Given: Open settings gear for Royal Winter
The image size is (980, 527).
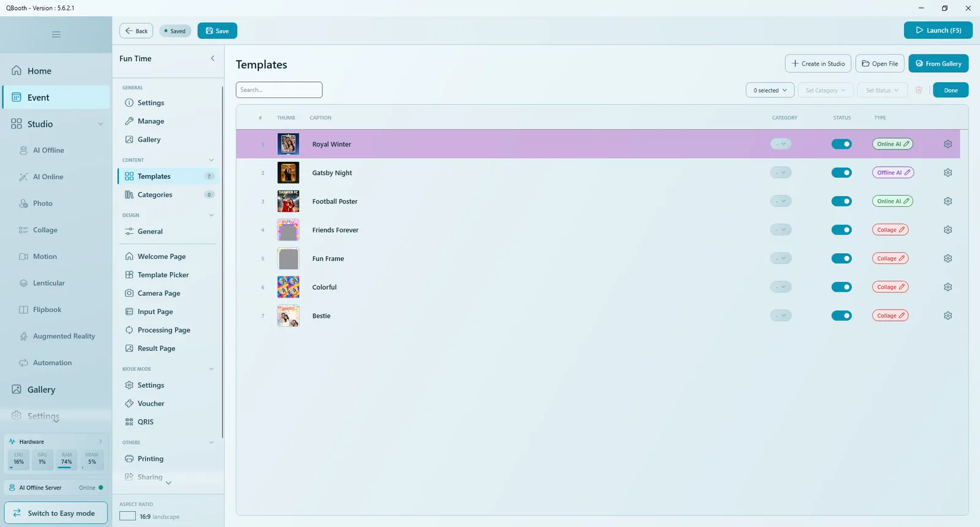Looking at the screenshot, I should pos(948,144).
